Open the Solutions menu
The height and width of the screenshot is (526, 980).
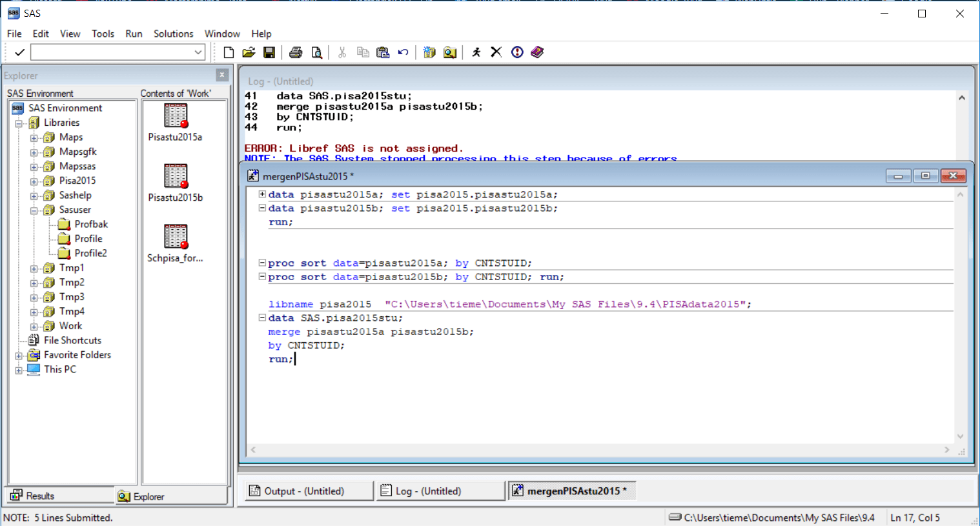pos(173,34)
